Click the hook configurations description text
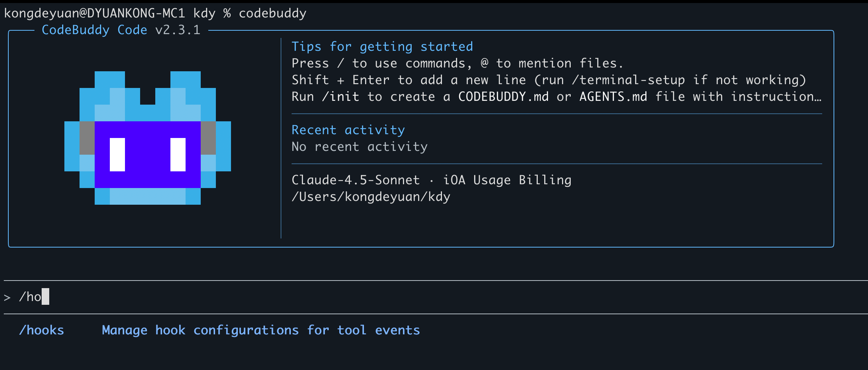This screenshot has width=868, height=370. point(261,330)
